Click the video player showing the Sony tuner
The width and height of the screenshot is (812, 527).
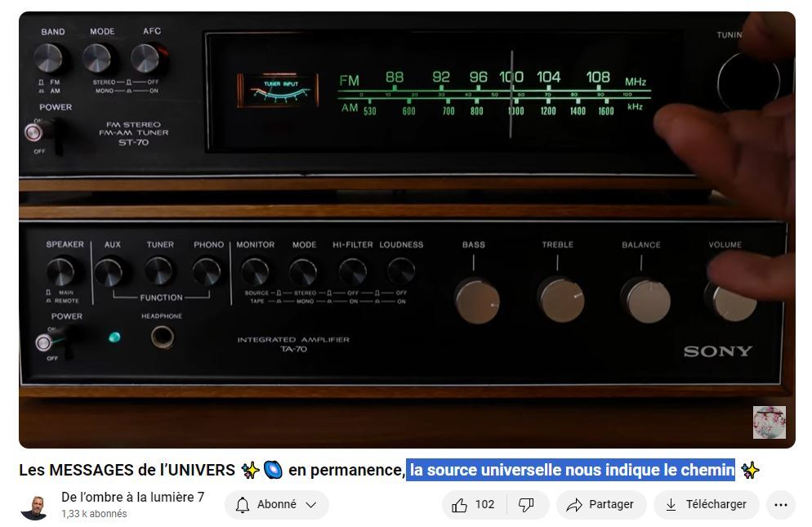[x=407, y=230]
